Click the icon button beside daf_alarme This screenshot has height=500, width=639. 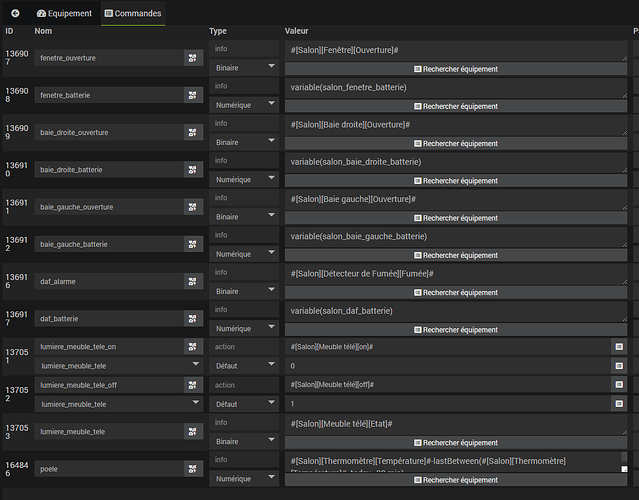point(192,281)
